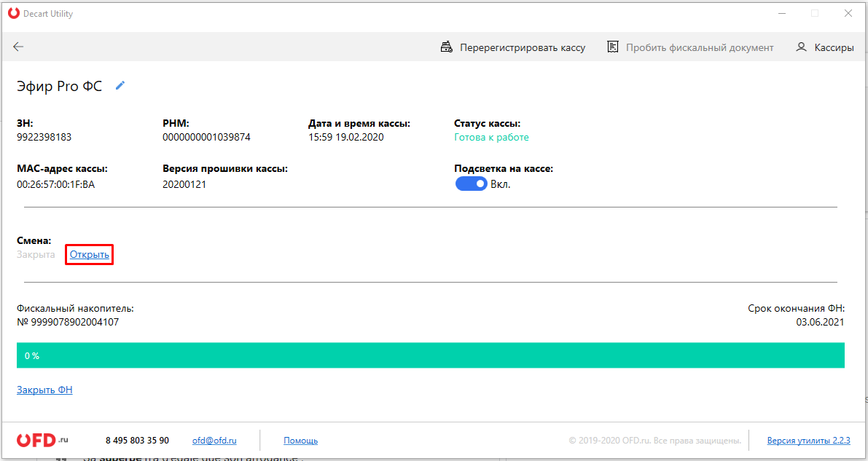Image resolution: width=868 pixels, height=461 pixels.
Task: Click the Эфир Pro ФС device title
Action: coord(60,87)
